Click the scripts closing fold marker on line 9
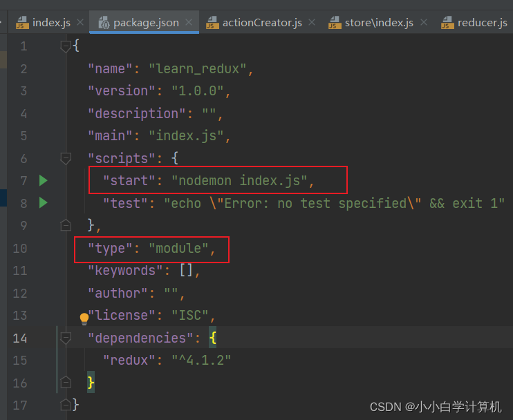513x420 pixels. 66,225
